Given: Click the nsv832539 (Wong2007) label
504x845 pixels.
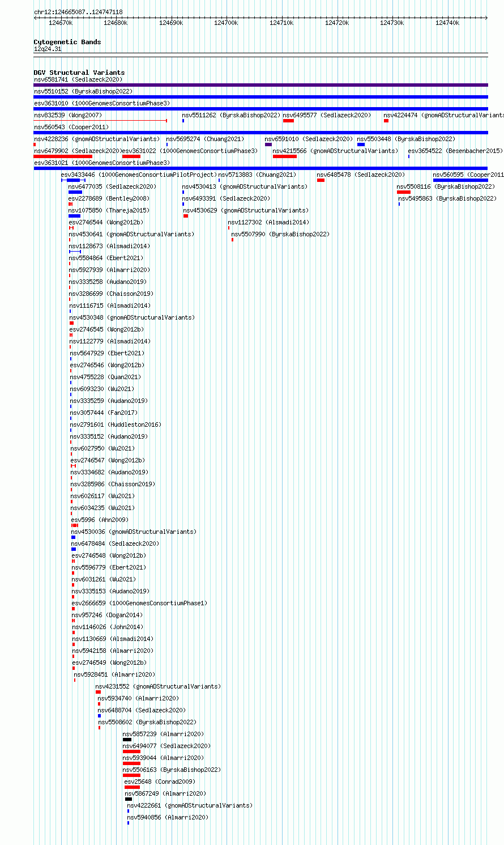Looking at the screenshot, I should (68, 115).
